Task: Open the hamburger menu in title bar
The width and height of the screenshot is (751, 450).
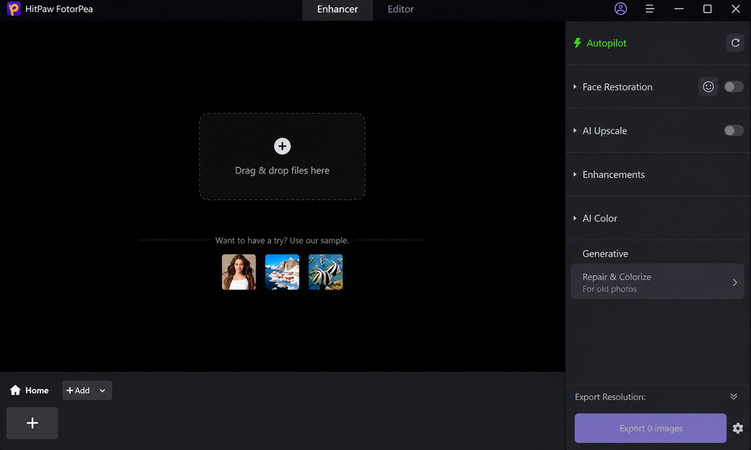Action: [x=649, y=9]
